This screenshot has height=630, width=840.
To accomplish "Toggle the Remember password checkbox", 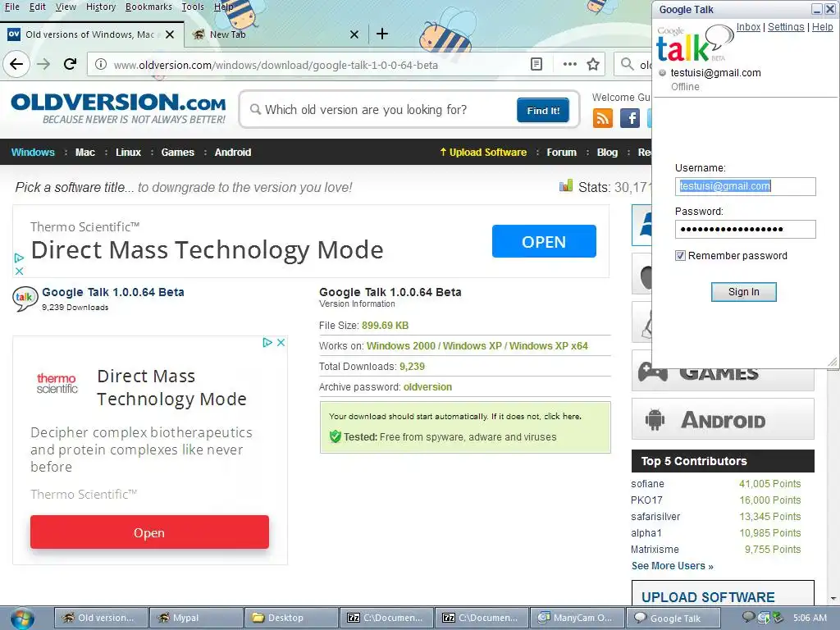I will tap(680, 256).
